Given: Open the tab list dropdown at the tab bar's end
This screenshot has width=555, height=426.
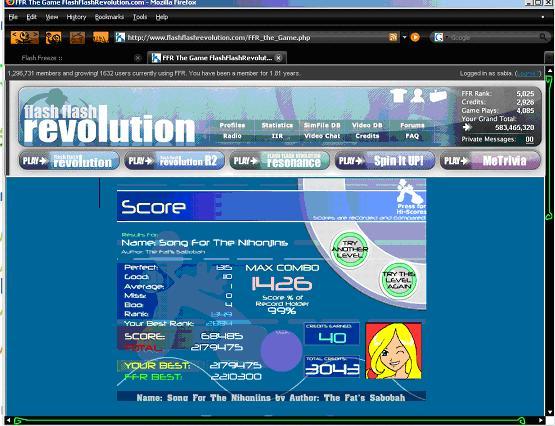Looking at the screenshot, I should (x=549, y=57).
